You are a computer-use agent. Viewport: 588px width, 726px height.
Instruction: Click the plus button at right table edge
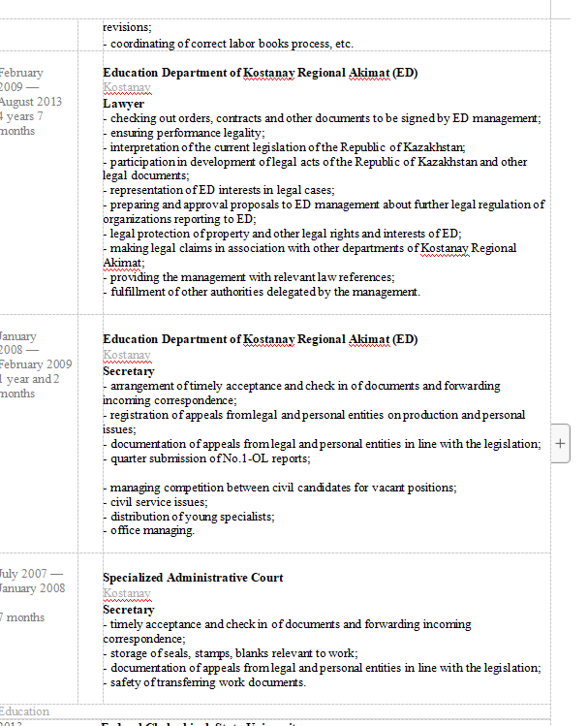tap(560, 442)
